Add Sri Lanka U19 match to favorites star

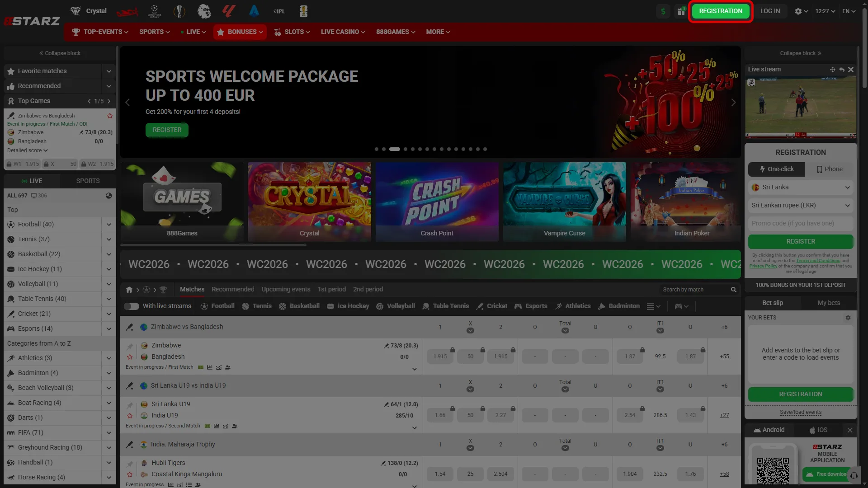130,416
